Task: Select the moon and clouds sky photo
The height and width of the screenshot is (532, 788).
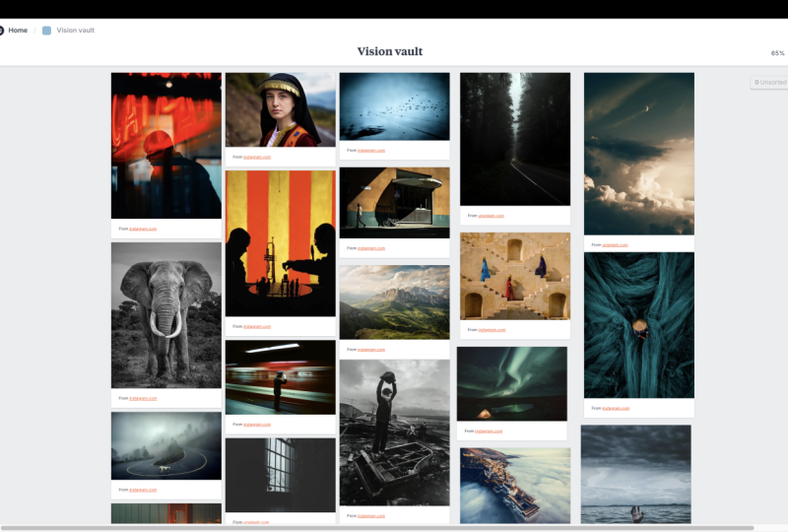Action: (639, 154)
